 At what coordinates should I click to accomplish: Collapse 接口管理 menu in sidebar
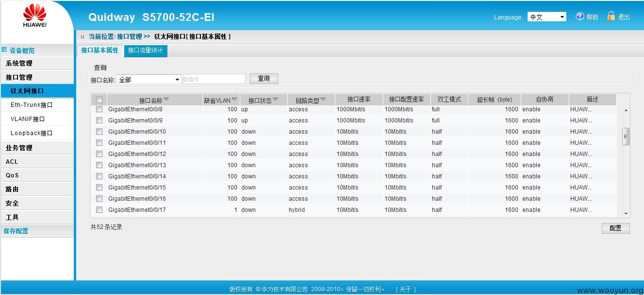click(x=37, y=77)
